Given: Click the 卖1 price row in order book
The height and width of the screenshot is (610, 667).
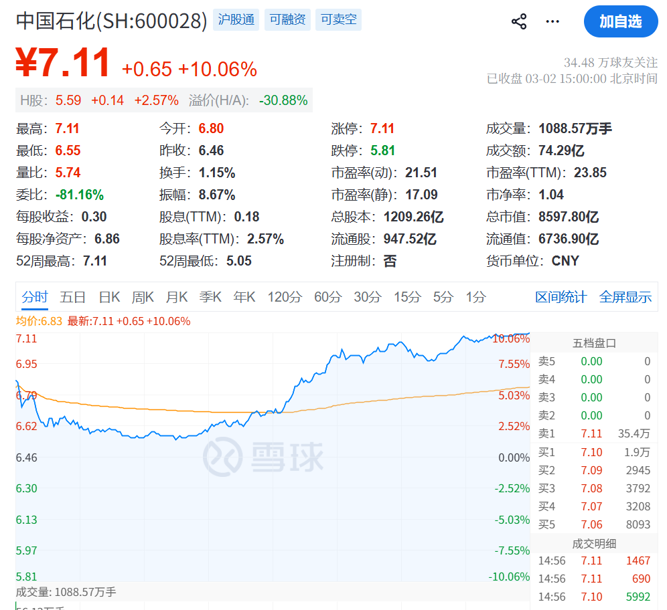Looking at the screenshot, I should point(596,433).
